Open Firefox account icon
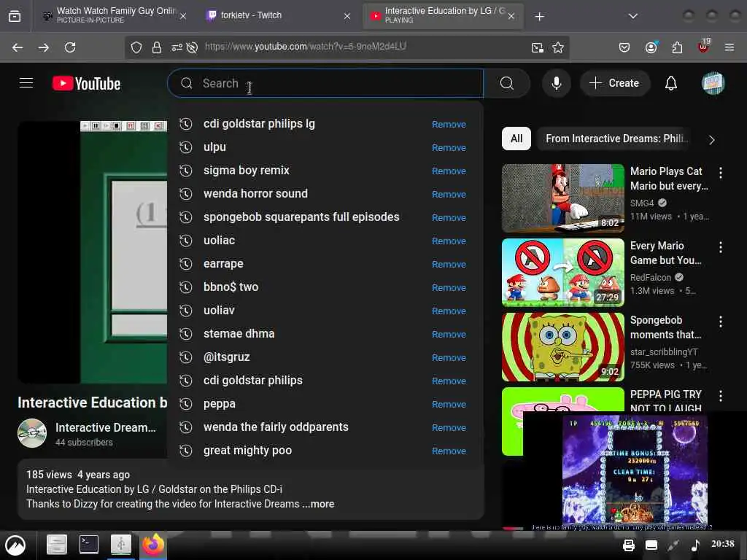Viewport: 747px width, 560px height. (x=651, y=47)
